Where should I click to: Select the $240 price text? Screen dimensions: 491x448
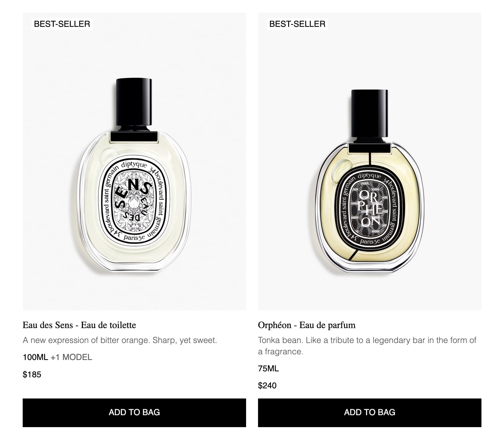point(267,385)
